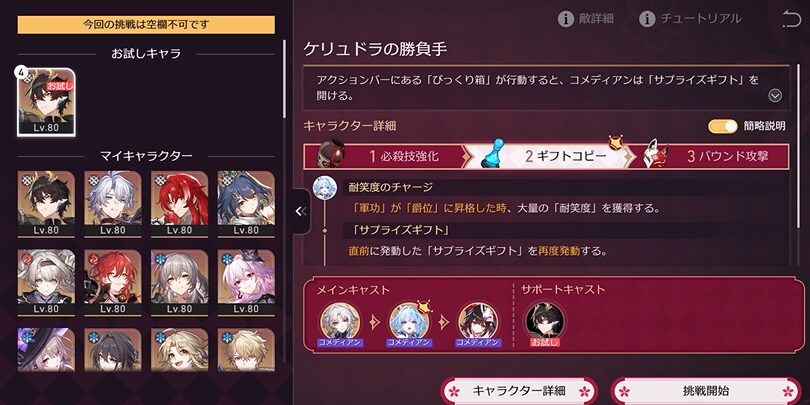Click the return arrow icon at top right
The image size is (810, 405).
pyautogui.click(x=791, y=19)
